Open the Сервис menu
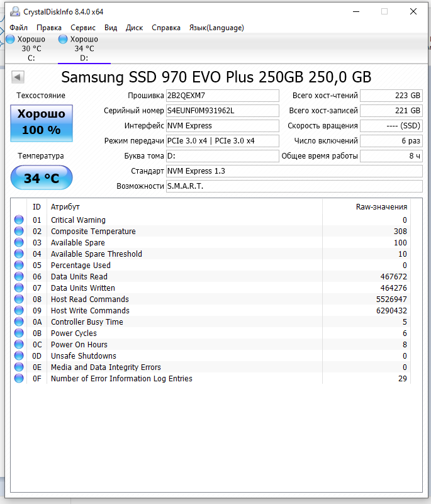Screen dimensions: 431x504 pos(83,28)
